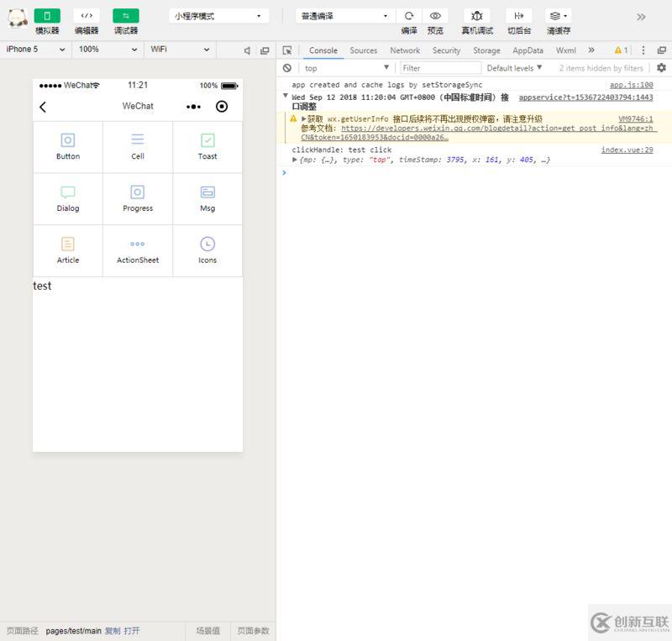The height and width of the screenshot is (641, 672).
Task: Detach the simulator window icon
Action: pos(265,50)
